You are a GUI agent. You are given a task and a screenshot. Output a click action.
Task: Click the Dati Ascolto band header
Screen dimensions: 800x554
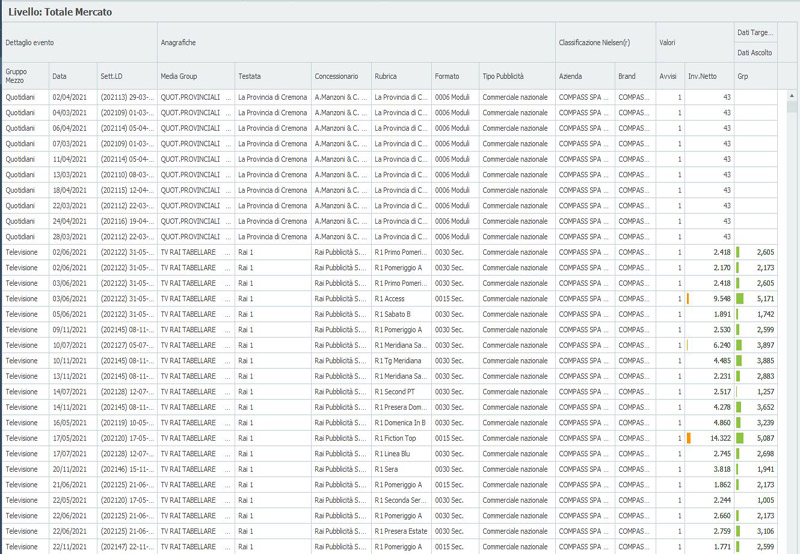756,52
